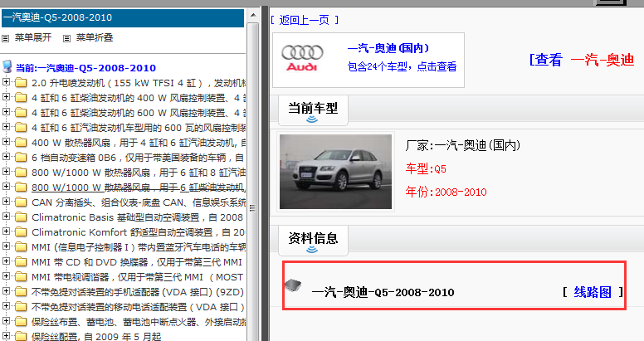Select 4 缸和 6 缸汽油发动机车型用的 600 瓦 row text

point(139,128)
